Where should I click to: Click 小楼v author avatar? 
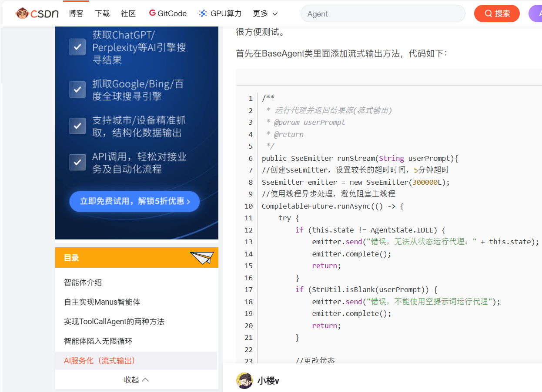(x=244, y=381)
